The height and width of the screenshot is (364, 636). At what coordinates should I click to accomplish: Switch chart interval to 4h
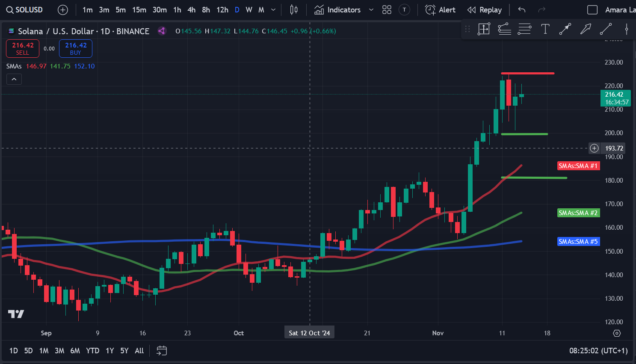coord(192,10)
